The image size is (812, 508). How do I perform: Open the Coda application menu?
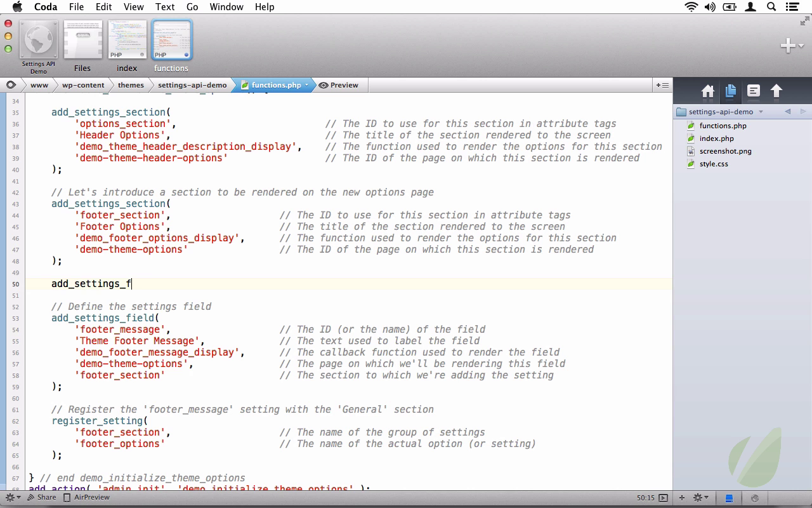click(46, 7)
